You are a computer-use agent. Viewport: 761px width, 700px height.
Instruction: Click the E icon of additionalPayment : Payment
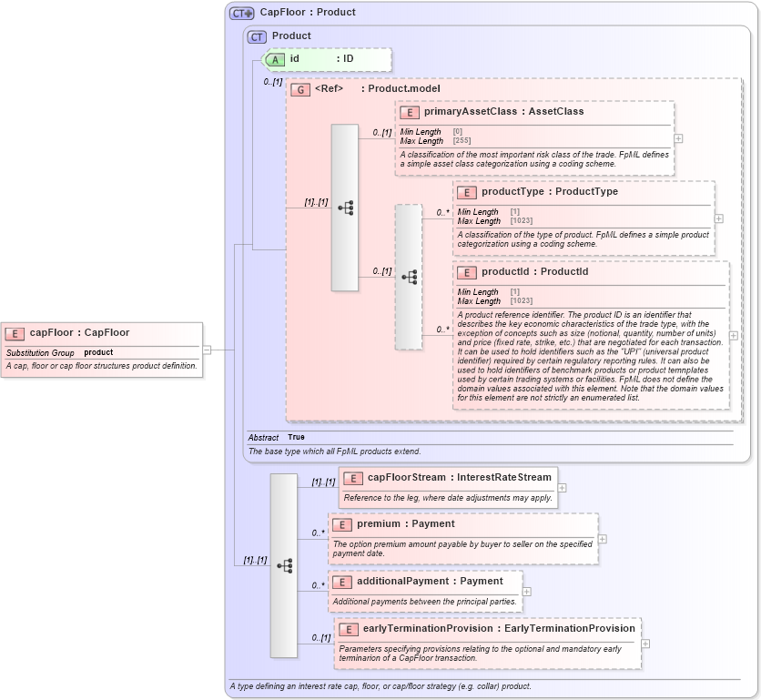[341, 581]
